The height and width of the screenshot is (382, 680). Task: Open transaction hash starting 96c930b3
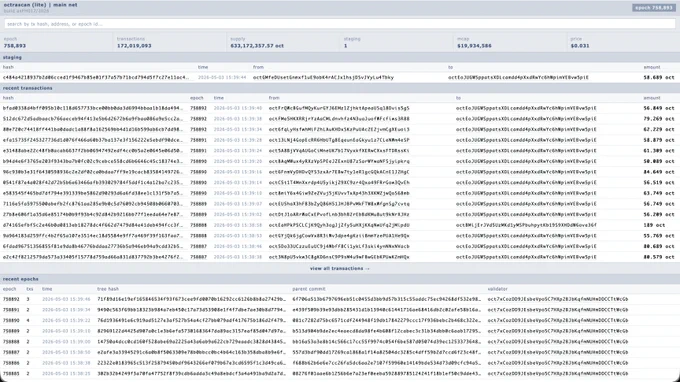pyautogui.click(x=93, y=172)
